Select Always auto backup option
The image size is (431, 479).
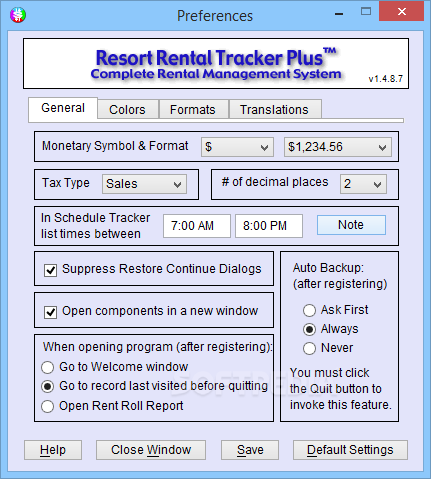309,329
